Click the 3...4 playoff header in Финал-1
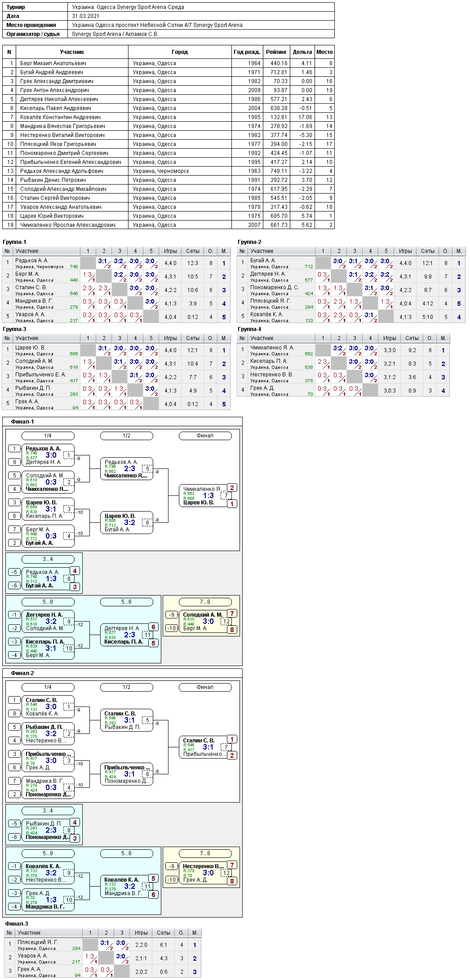This screenshot has width=470, height=980. pyautogui.click(x=48, y=559)
